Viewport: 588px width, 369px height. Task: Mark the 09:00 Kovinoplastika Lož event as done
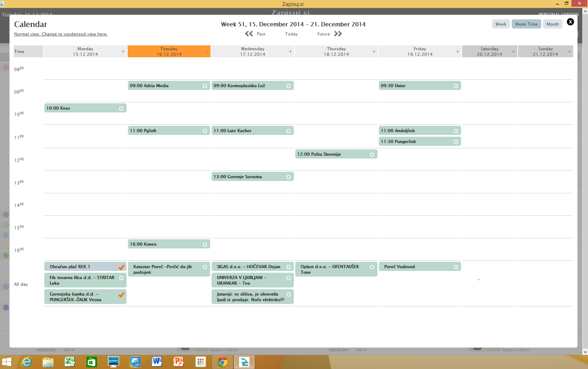tap(289, 86)
